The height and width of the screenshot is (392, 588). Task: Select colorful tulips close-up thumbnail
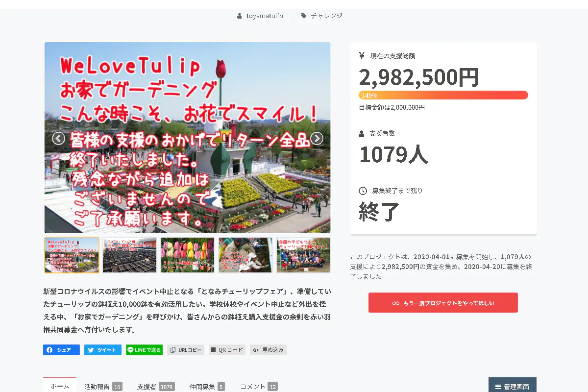pyautogui.click(x=188, y=255)
